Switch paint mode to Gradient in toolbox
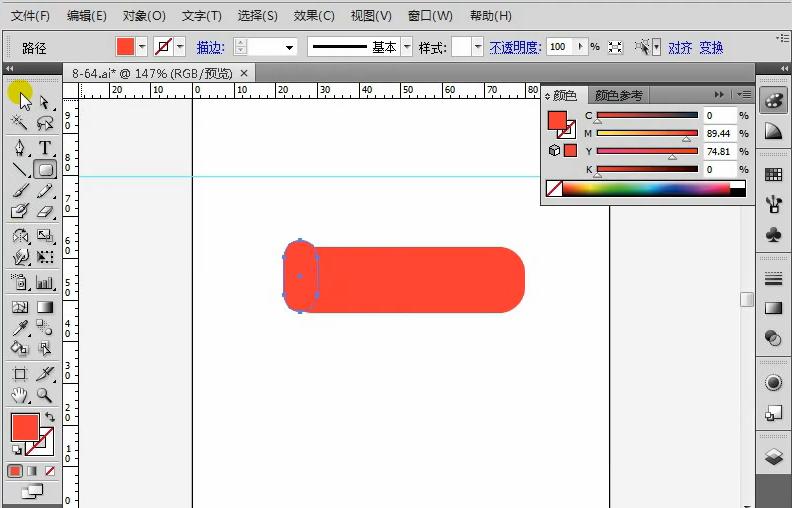 coord(32,470)
